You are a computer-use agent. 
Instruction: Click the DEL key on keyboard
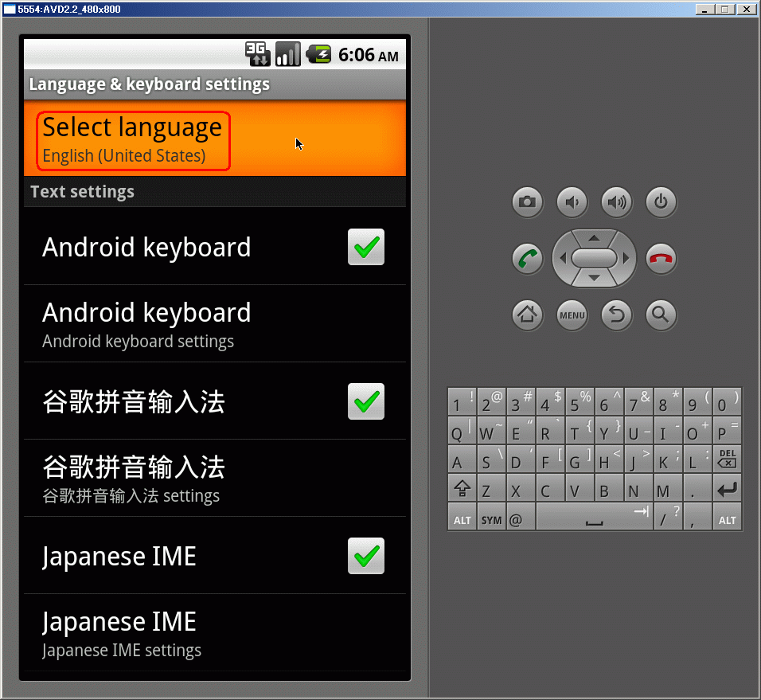pos(727,459)
